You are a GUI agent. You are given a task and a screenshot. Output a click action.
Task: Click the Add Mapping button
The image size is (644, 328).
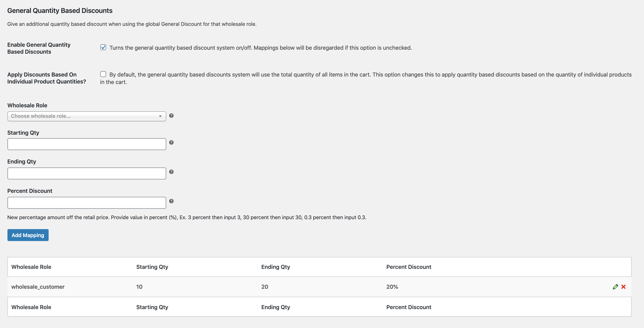(x=28, y=235)
